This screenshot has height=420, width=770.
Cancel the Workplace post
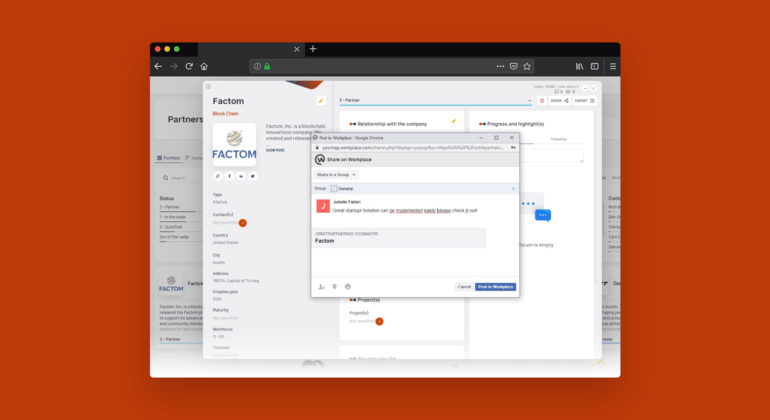[464, 287]
